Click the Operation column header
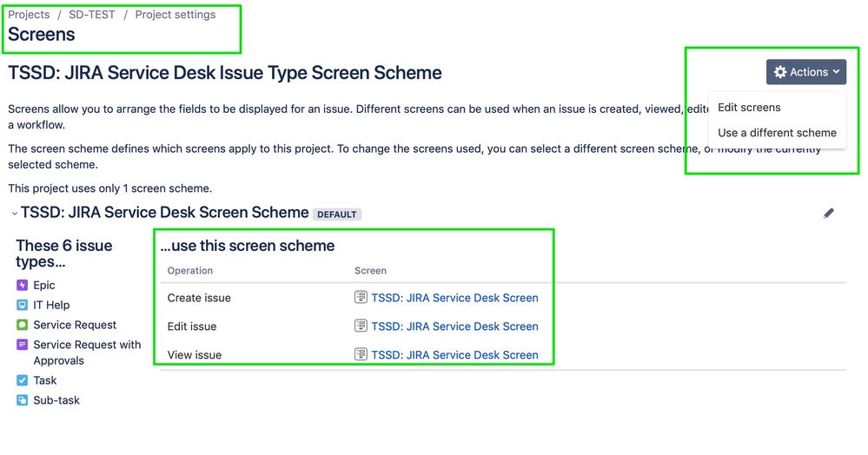Image resolution: width=868 pixels, height=455 pixels. coord(190,271)
